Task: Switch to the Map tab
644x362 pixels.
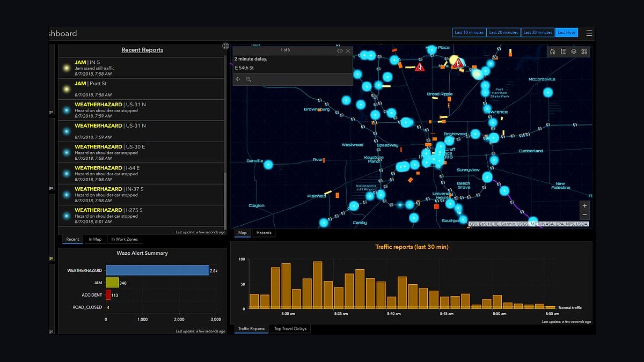Action: pos(243,233)
